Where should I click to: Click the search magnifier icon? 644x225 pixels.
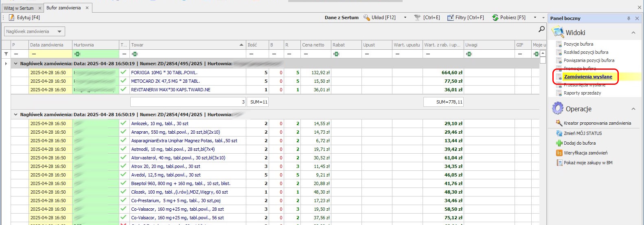click(x=541, y=29)
